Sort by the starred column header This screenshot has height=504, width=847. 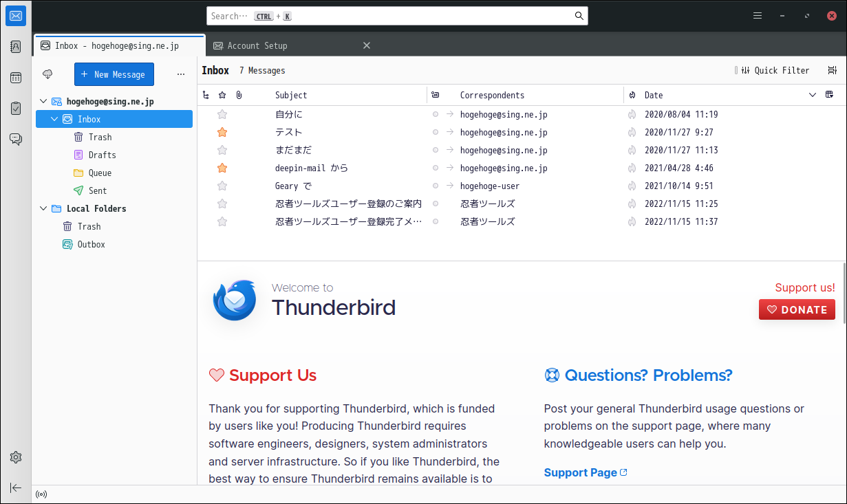tap(222, 95)
